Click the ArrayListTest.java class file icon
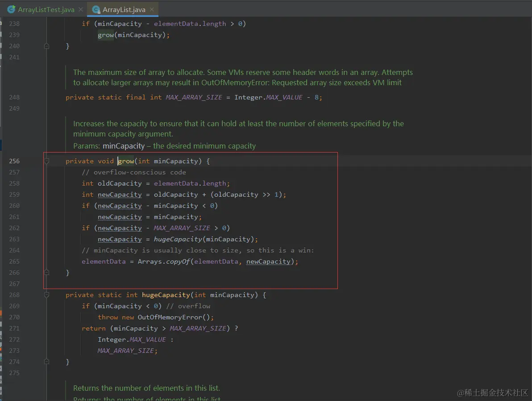The width and height of the screenshot is (532, 401). tap(11, 9)
